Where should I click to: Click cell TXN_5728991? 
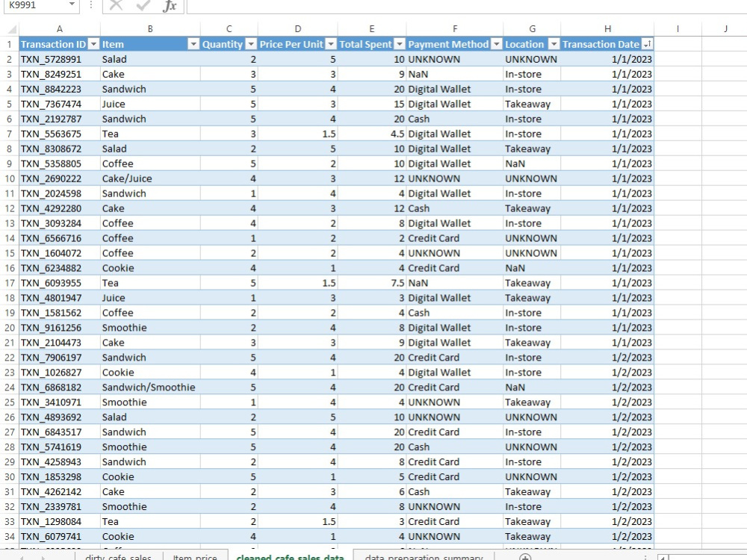tap(60, 59)
